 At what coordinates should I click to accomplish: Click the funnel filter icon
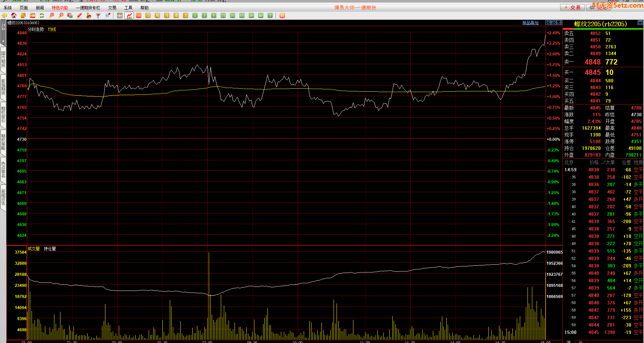pyautogui.click(x=98, y=15)
